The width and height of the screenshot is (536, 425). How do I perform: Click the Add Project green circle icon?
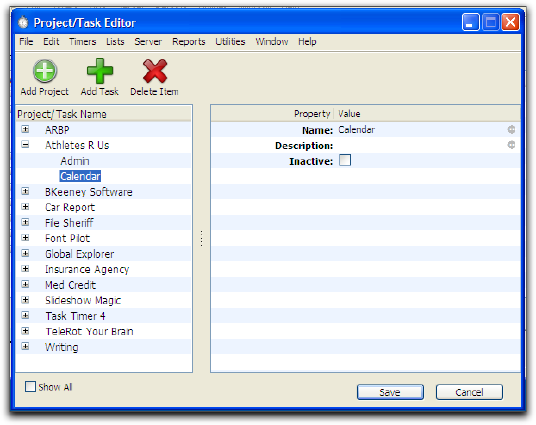point(45,71)
